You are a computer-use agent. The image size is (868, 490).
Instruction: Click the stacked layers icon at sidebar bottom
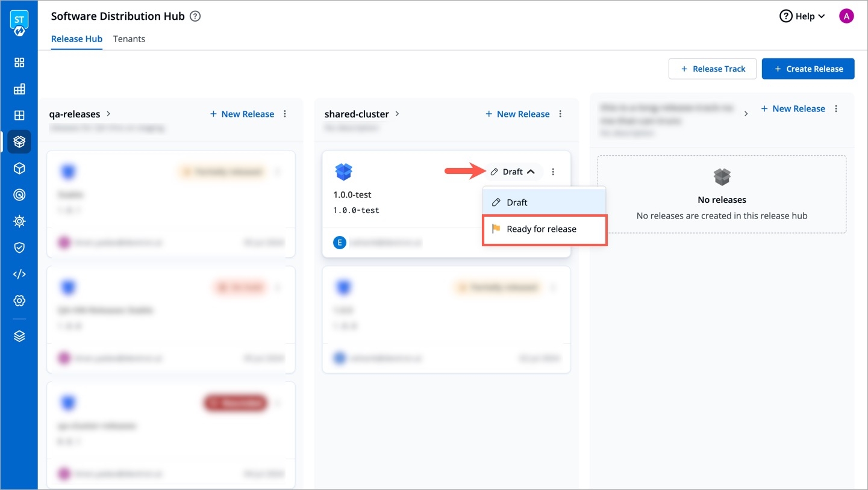click(19, 336)
